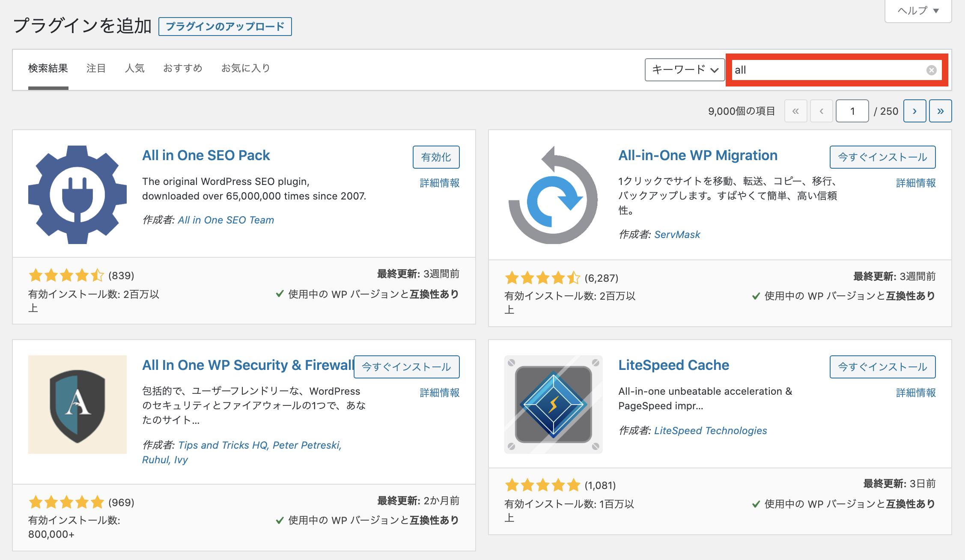Click the star rating for LiteSpeed Cache
Viewport: 965px width, 560px height.
[x=542, y=485]
